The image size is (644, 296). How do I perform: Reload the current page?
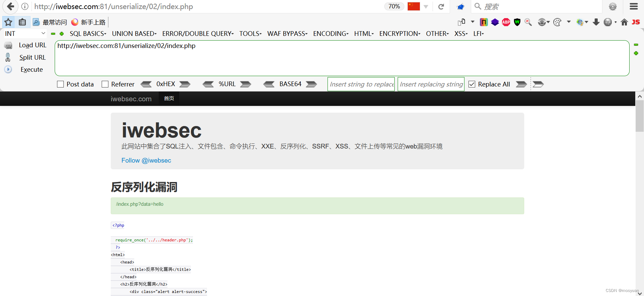pos(441,6)
